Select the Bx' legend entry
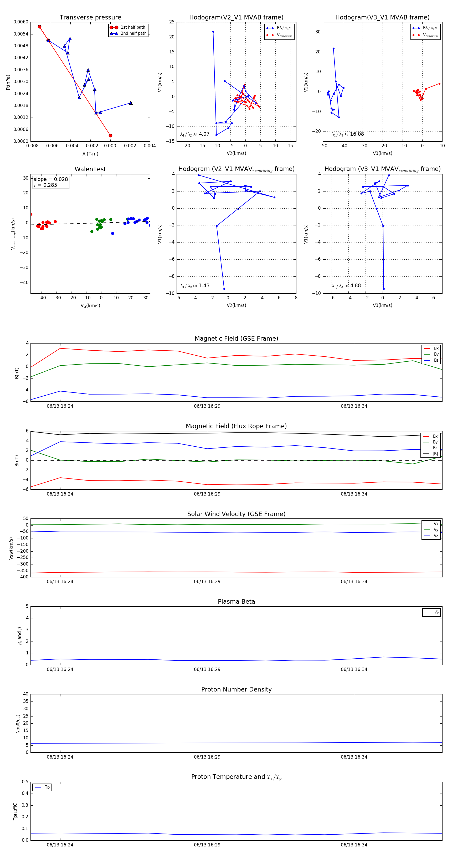Image resolution: width=473 pixels, height=868 pixels. click(x=431, y=436)
